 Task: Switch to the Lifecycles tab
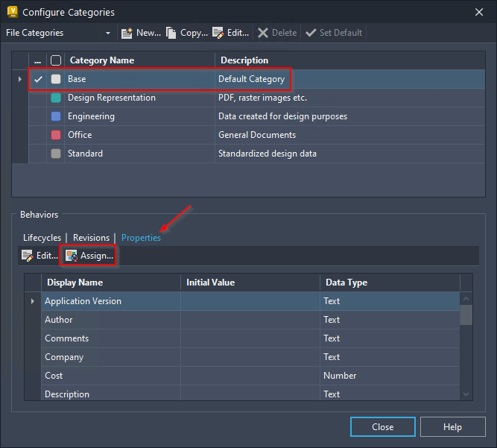[x=42, y=238]
